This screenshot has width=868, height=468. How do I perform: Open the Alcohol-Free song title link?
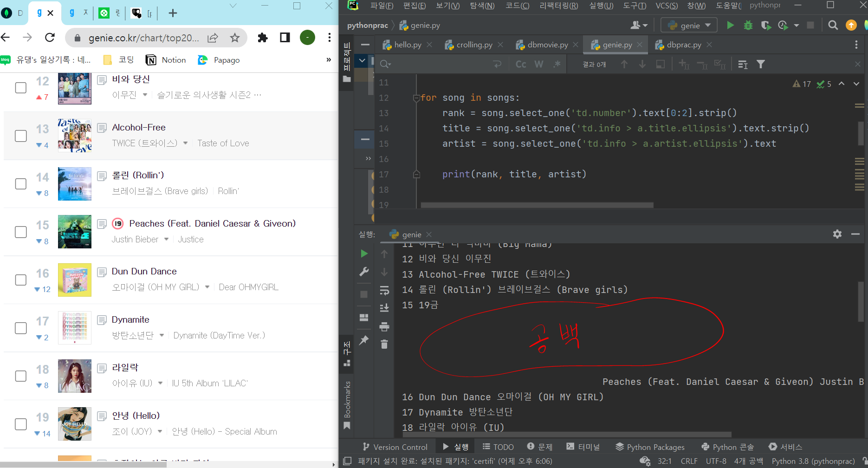(x=138, y=127)
